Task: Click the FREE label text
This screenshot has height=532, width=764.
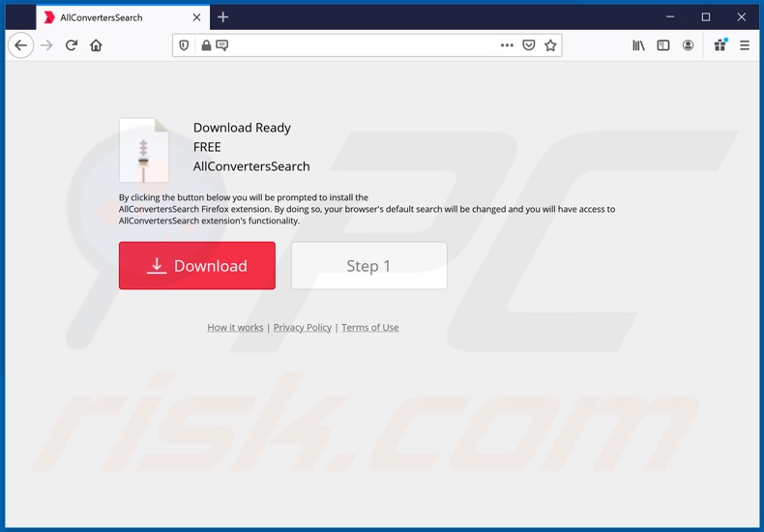Action: [207, 147]
